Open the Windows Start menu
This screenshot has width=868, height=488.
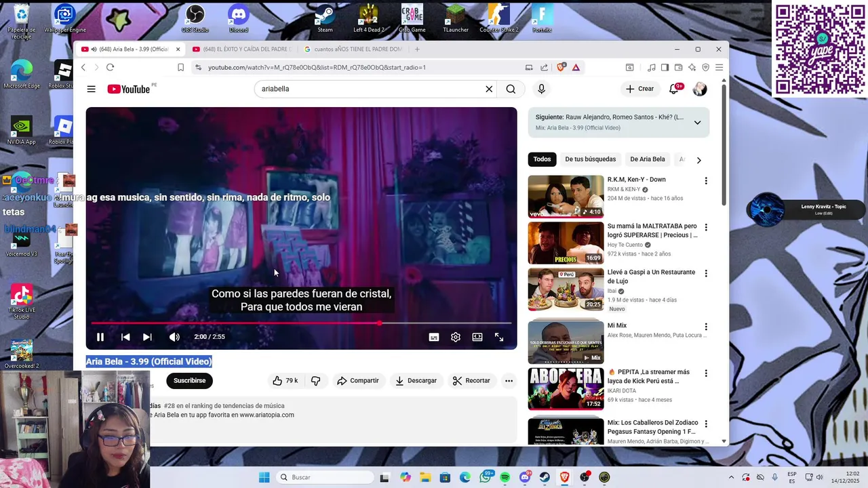pyautogui.click(x=264, y=477)
